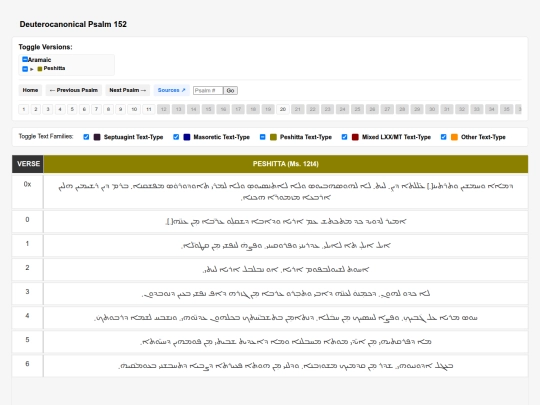Select verse number 1 cell

coord(28,246)
